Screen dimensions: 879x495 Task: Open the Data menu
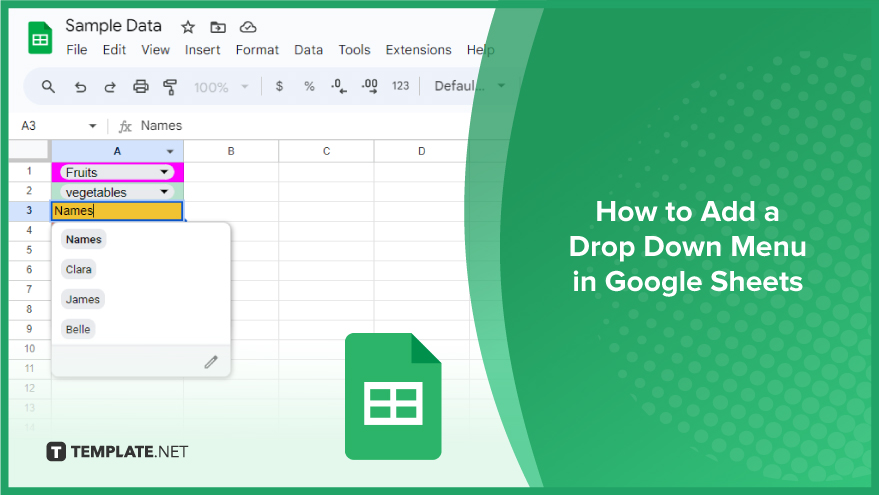point(308,50)
